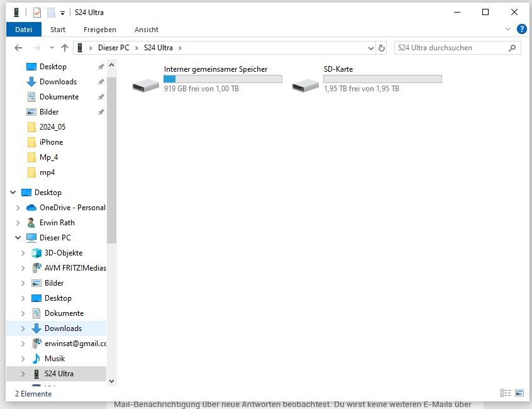
Task: Switch to the Start ribbon tab
Action: click(58, 30)
